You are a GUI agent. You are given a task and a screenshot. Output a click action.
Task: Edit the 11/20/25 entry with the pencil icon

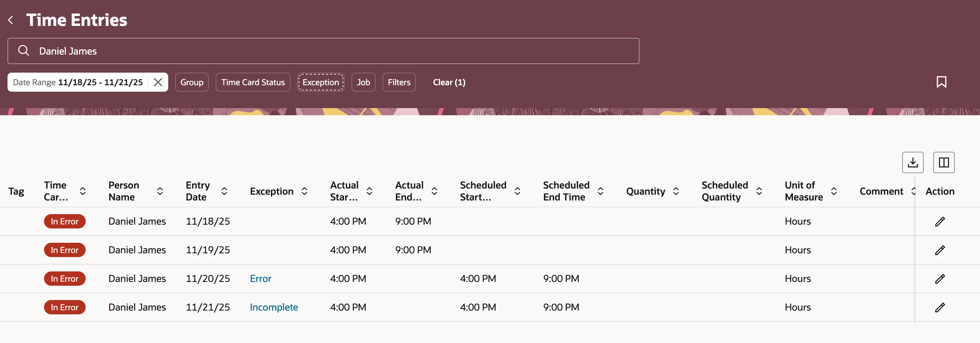[x=941, y=278]
